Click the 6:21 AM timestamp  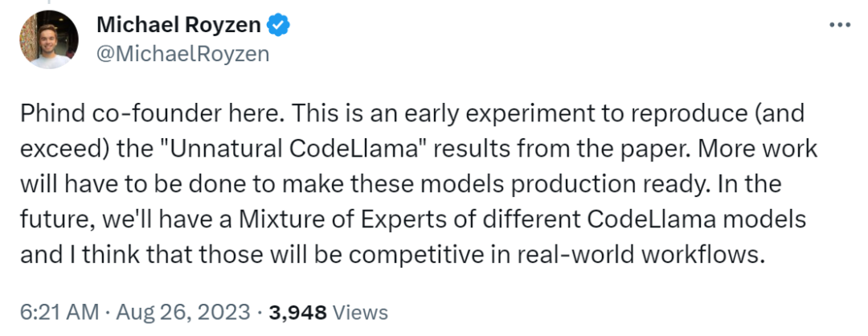[x=54, y=312]
